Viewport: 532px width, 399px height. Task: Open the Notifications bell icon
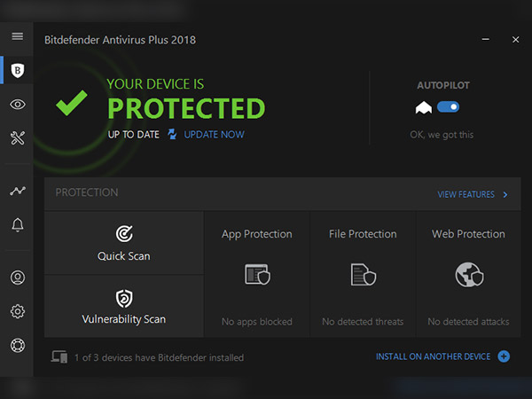click(17, 225)
